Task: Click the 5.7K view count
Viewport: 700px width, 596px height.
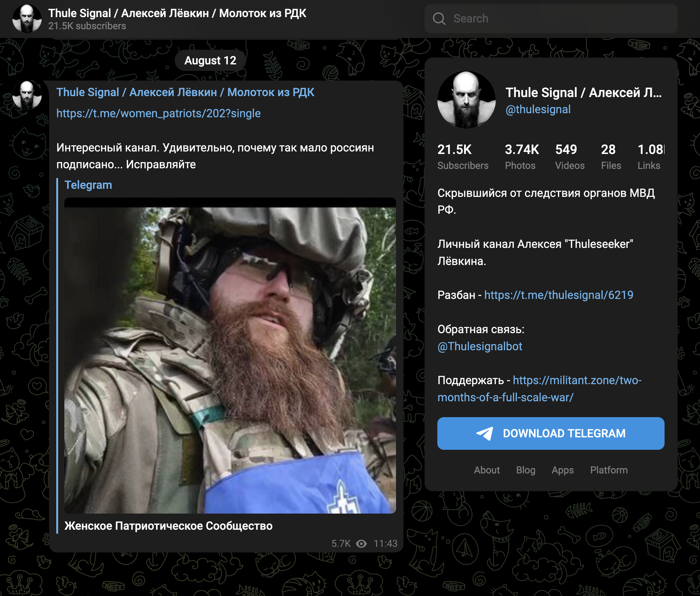Action: pyautogui.click(x=341, y=544)
